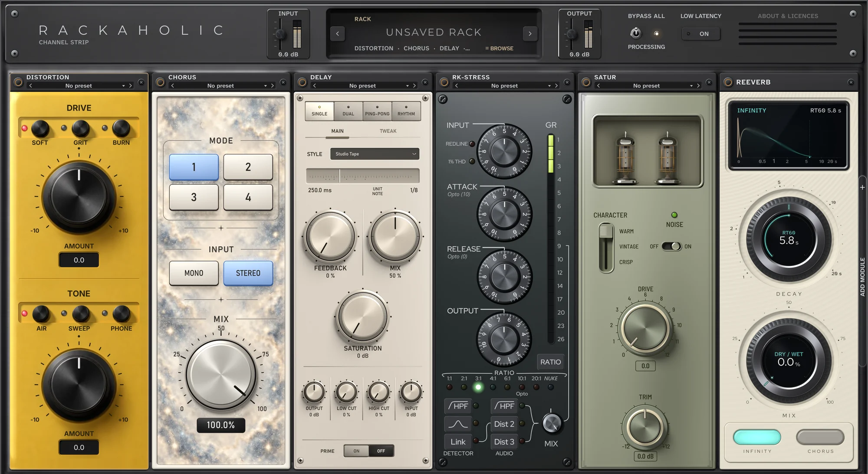868x474 pixels.
Task: Select the Dual delay mode
Action: pyautogui.click(x=348, y=111)
